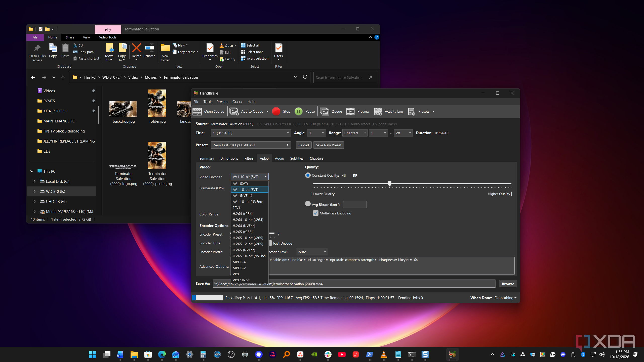The height and width of the screenshot is (362, 644).
Task: Open the end chapter 28 dropdown
Action: [x=403, y=133]
